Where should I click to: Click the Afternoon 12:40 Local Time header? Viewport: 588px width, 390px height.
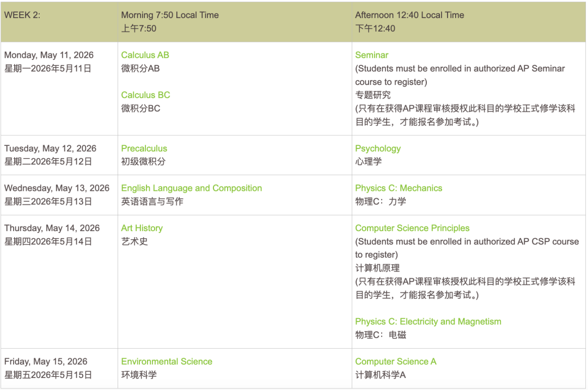coord(408,15)
